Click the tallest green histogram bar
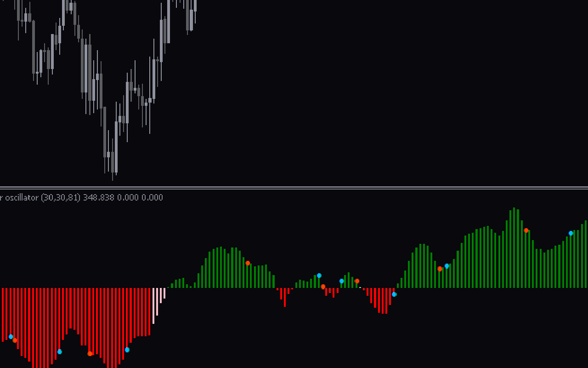This screenshot has height=368, width=588. pyautogui.click(x=514, y=247)
